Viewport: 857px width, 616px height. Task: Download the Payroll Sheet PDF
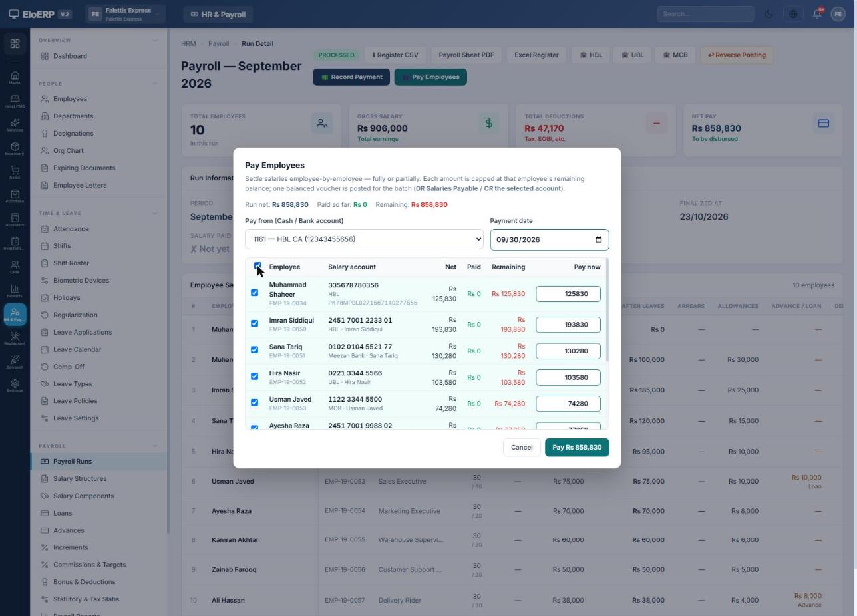(x=466, y=55)
